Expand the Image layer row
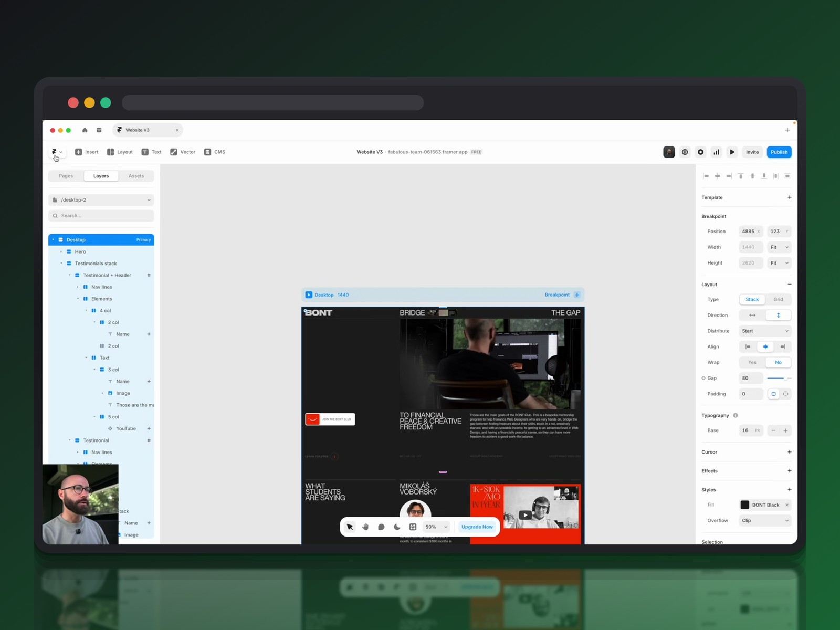Image resolution: width=840 pixels, height=630 pixels. (x=102, y=393)
